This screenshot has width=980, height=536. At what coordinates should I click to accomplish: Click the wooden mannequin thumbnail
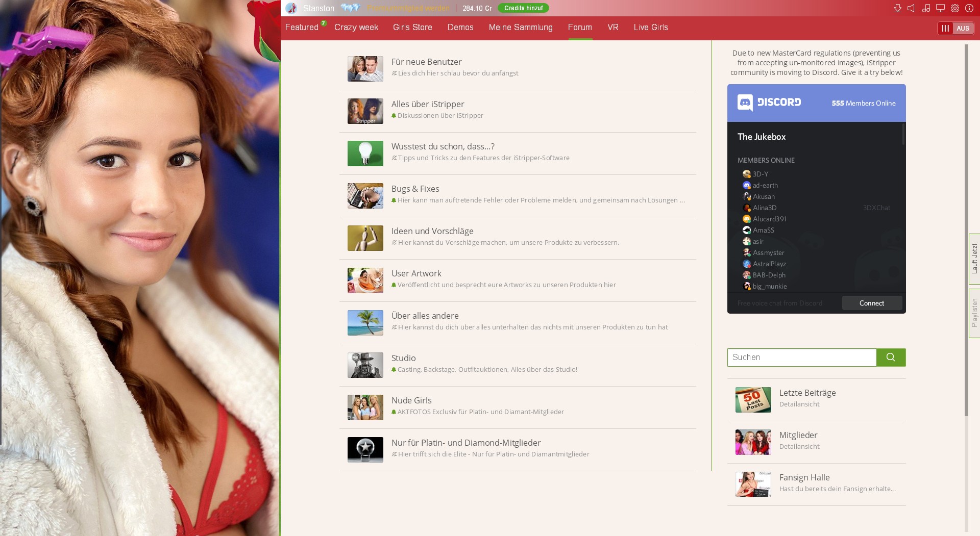click(365, 238)
